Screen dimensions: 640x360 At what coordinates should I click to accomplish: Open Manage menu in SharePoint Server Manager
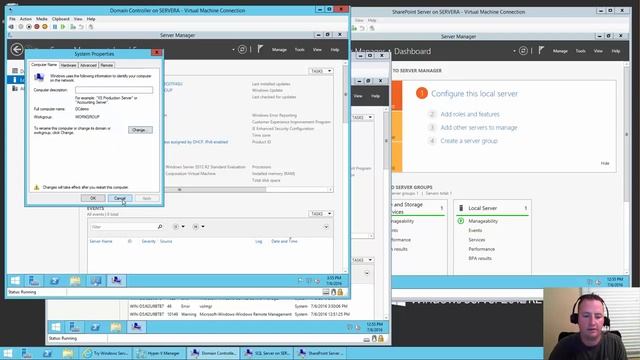[x=560, y=51]
